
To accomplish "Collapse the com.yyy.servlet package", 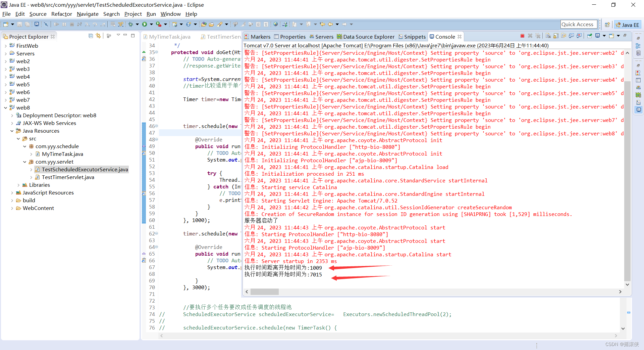I will click(25, 162).
